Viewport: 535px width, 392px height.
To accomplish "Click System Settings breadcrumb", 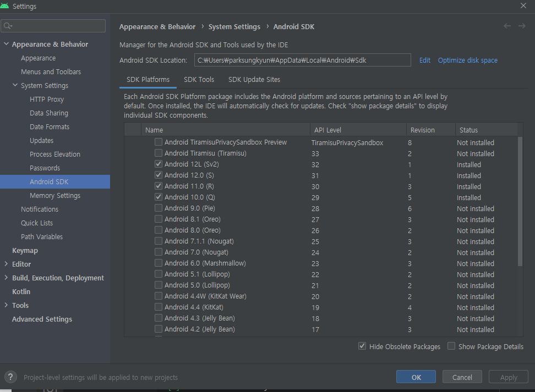I will 234,26.
